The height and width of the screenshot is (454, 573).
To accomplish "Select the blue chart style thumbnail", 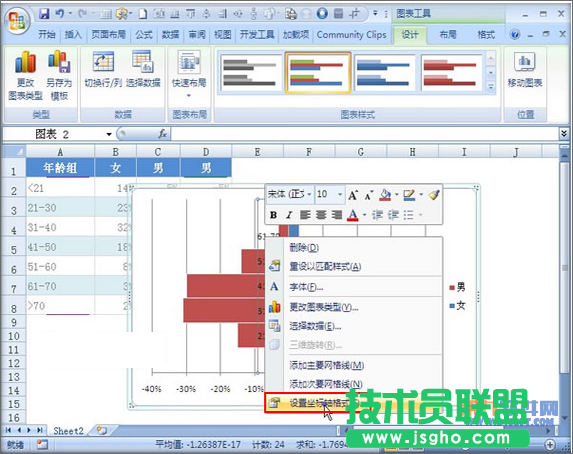I will 384,72.
